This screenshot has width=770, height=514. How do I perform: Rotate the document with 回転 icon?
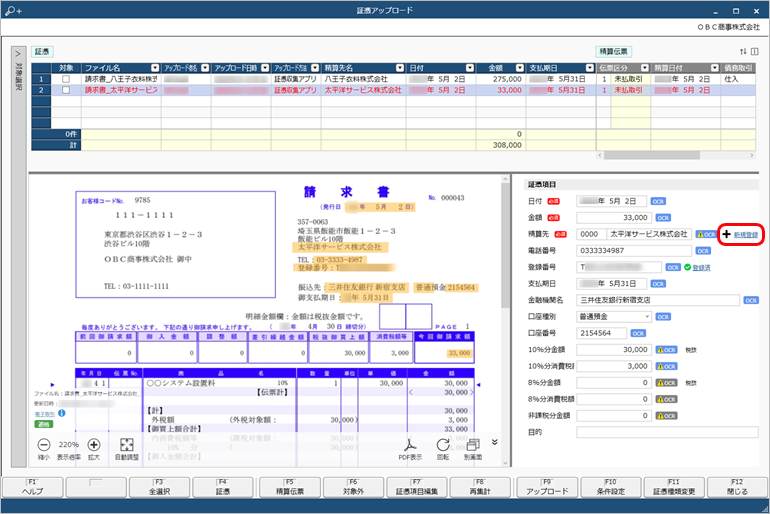443,445
